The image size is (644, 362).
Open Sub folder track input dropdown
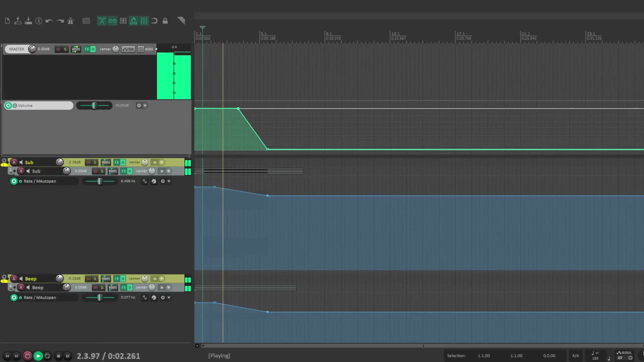(x=162, y=162)
